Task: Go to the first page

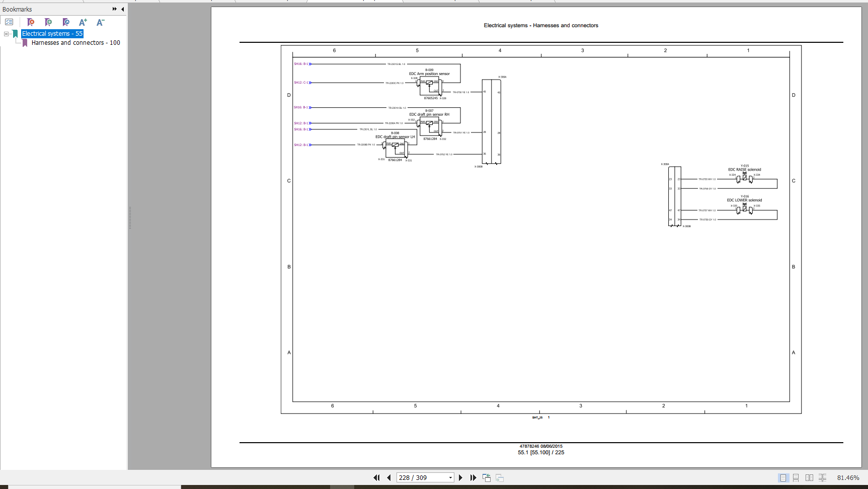Action: (376, 477)
